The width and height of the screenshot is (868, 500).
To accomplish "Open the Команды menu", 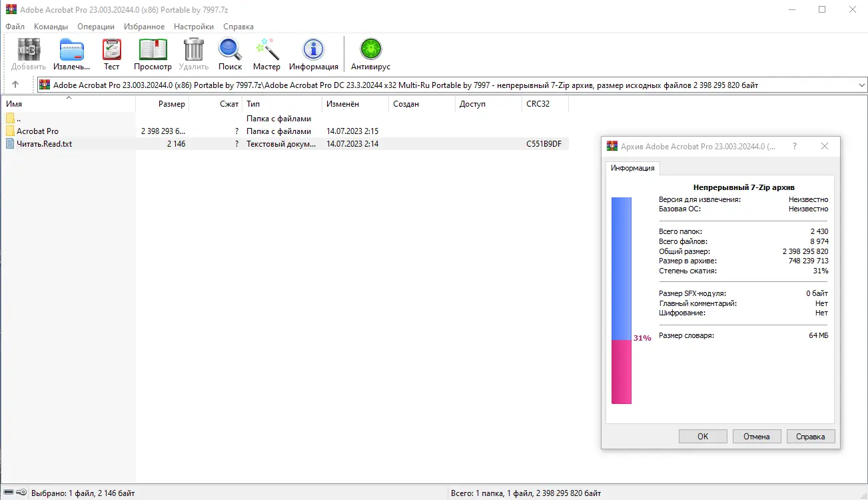I will [51, 27].
